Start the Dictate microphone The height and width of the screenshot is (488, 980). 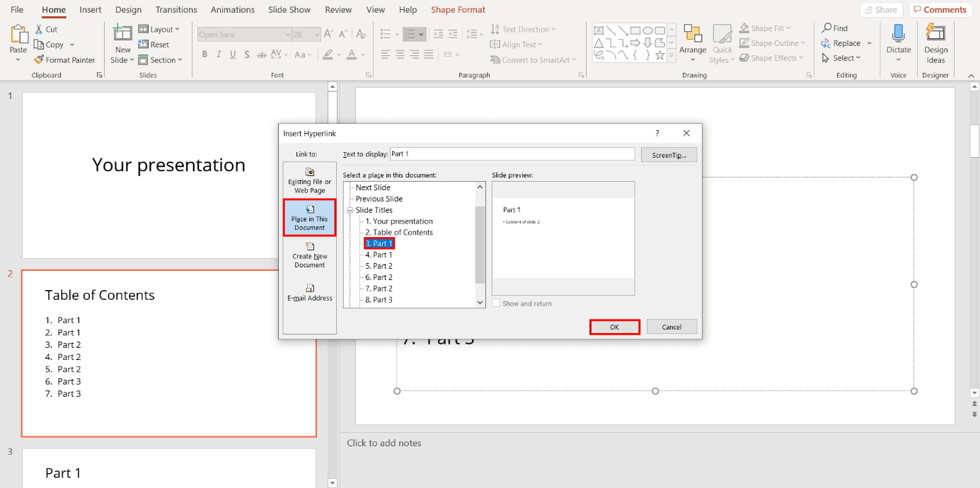pos(899,41)
